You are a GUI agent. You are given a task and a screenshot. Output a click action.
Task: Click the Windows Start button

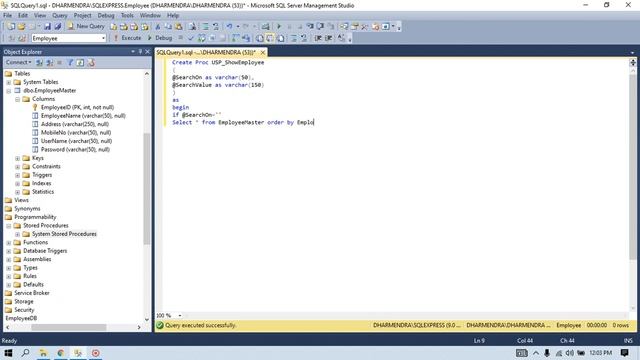[8, 353]
